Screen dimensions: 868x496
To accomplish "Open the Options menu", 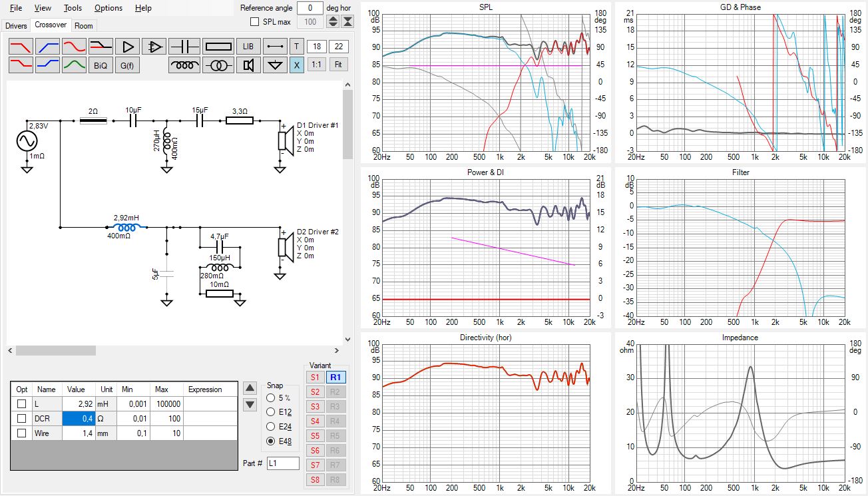I will click(108, 8).
